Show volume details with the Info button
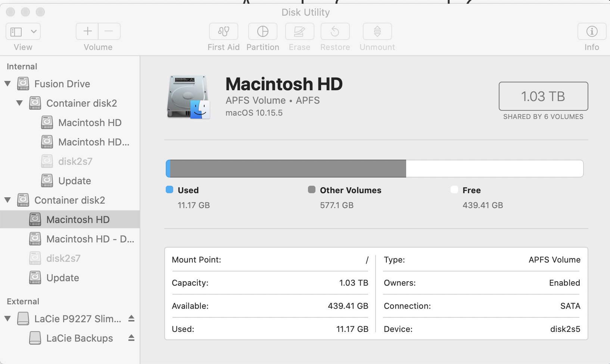 coord(592,31)
